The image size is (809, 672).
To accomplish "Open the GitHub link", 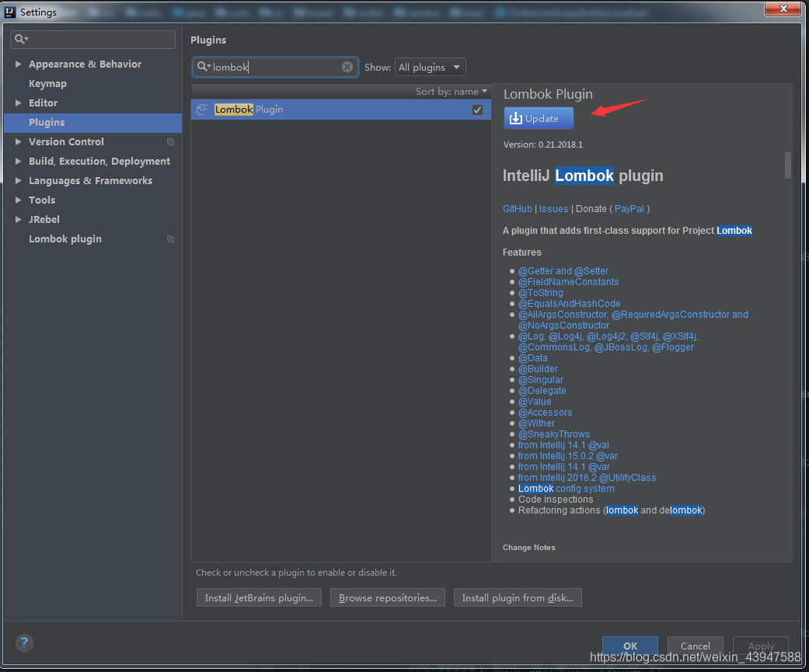I will point(517,209).
